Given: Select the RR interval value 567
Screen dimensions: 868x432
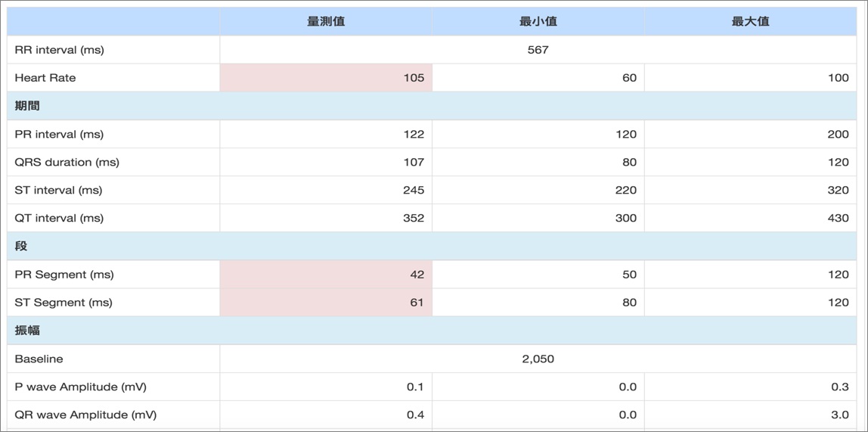Looking at the screenshot, I should click(538, 50).
